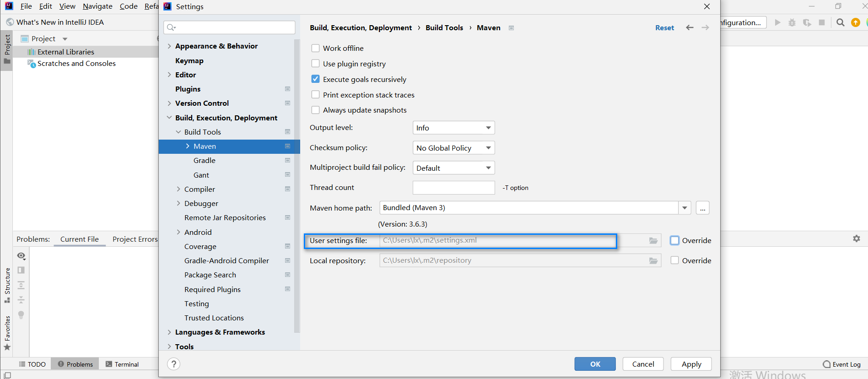The width and height of the screenshot is (868, 379).
Task: Click the expand all icon in Problems panel
Action: tap(21, 285)
